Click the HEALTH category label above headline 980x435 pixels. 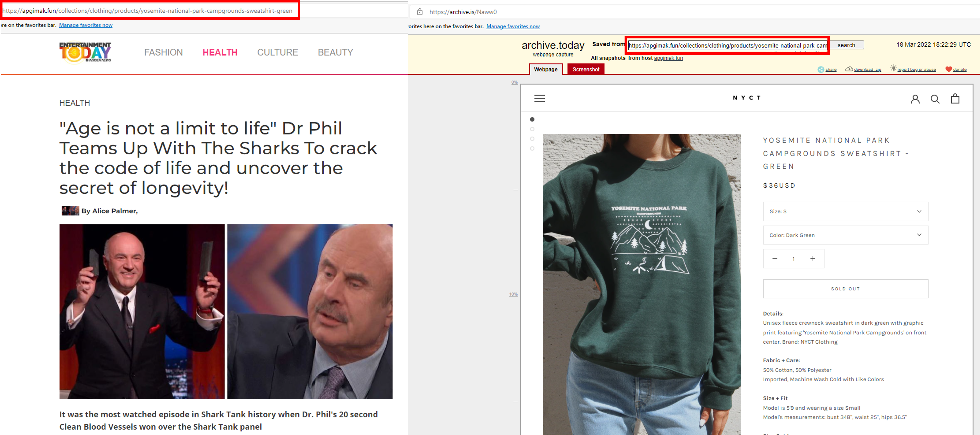(x=75, y=103)
